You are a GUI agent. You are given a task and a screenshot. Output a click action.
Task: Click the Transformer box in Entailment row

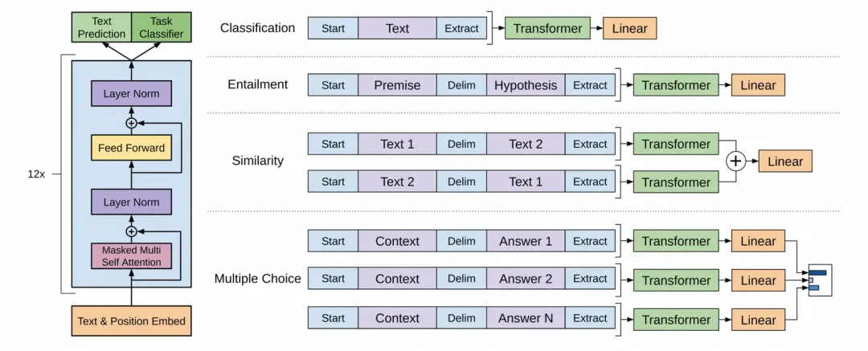[x=676, y=85]
